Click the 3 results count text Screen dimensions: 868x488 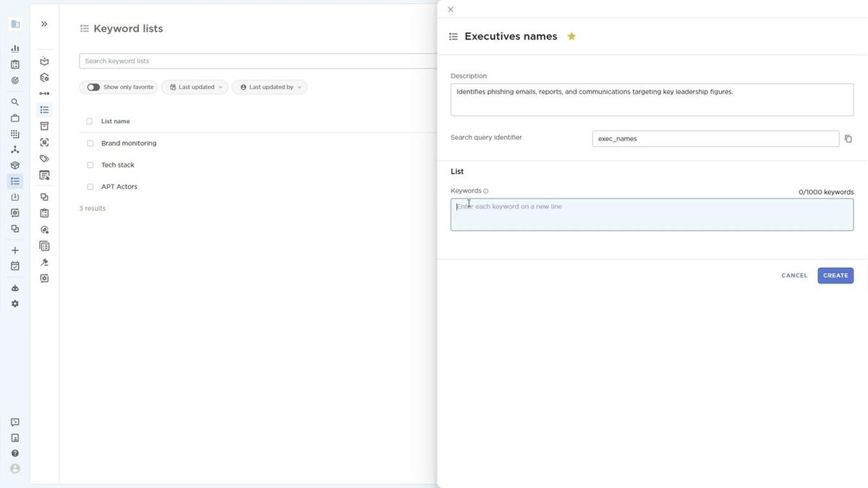pos(93,209)
